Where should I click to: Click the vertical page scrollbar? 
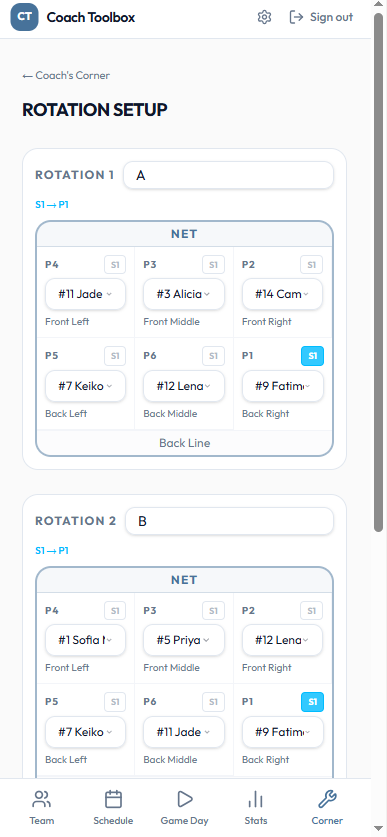point(378,272)
